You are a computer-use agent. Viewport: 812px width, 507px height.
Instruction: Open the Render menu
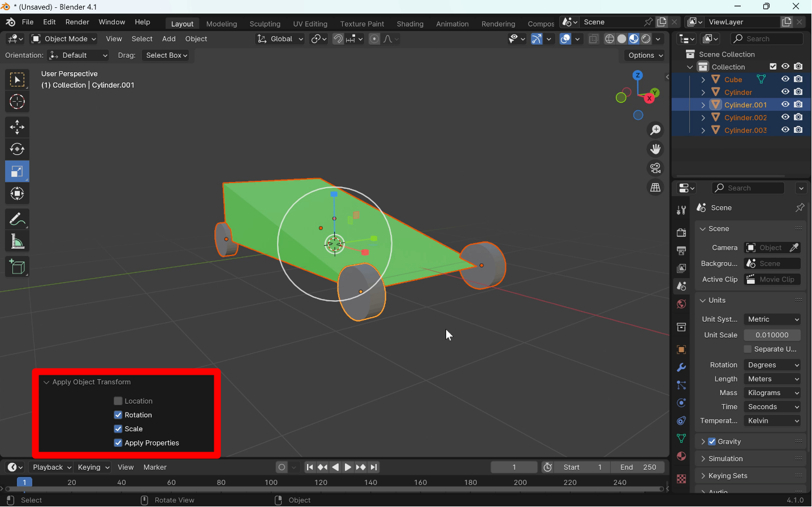point(77,22)
